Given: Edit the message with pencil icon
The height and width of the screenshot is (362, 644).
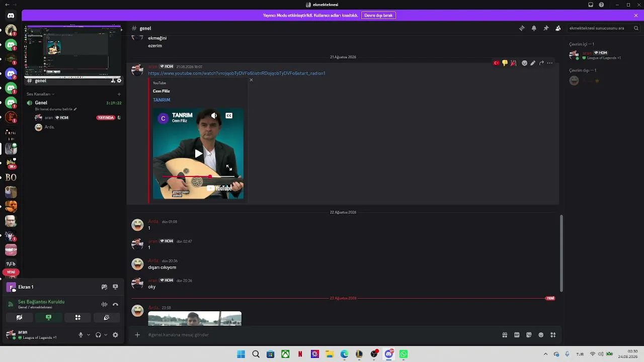Looking at the screenshot, I should point(533,63).
